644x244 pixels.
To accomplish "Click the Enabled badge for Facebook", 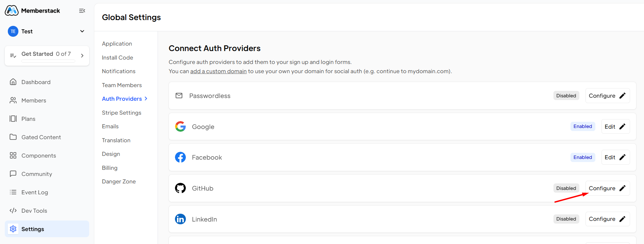I will [583, 157].
